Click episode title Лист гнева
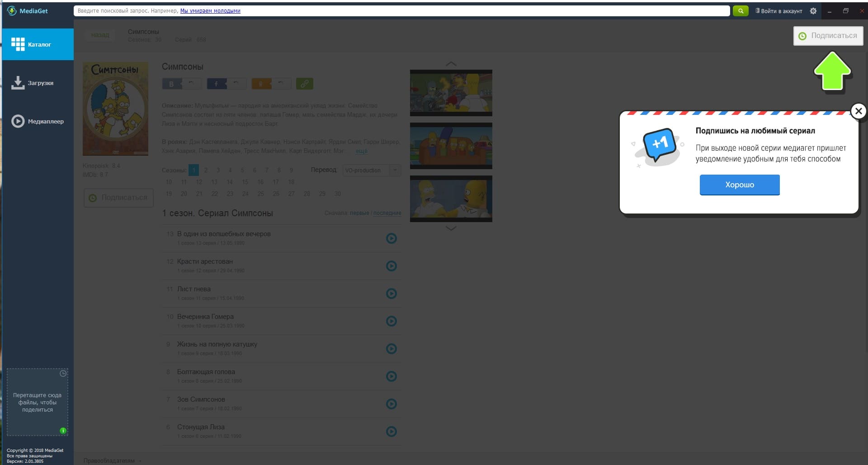868x465 pixels. pyautogui.click(x=194, y=289)
